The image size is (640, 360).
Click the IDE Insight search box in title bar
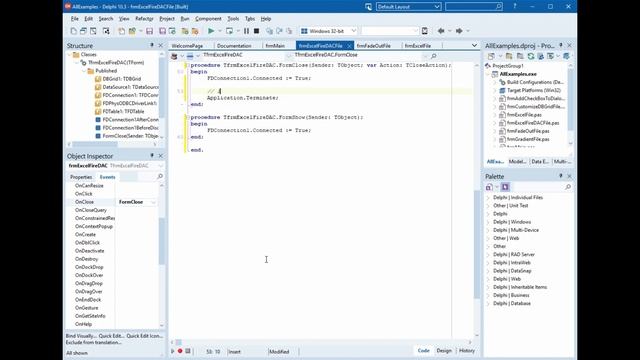[473, 7]
